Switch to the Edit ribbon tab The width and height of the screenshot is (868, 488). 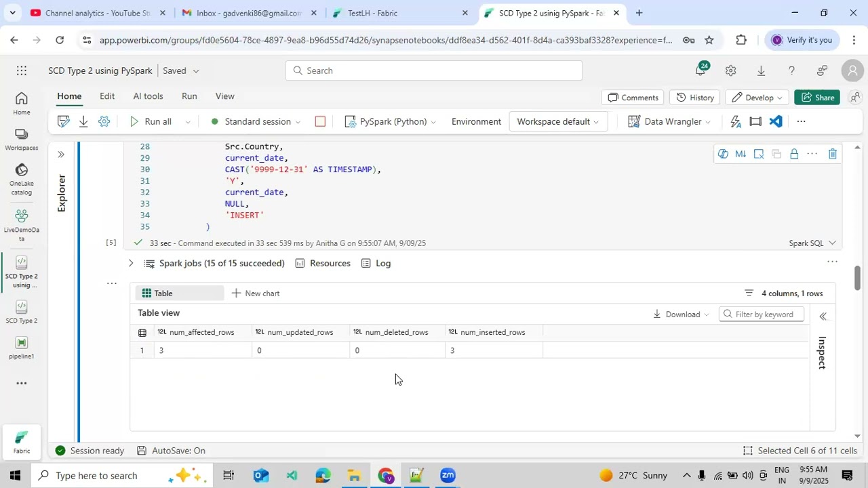pyautogui.click(x=107, y=96)
